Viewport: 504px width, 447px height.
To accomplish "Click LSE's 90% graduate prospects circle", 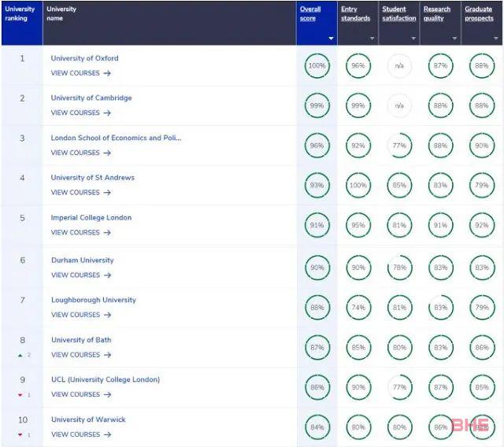I will click(482, 146).
